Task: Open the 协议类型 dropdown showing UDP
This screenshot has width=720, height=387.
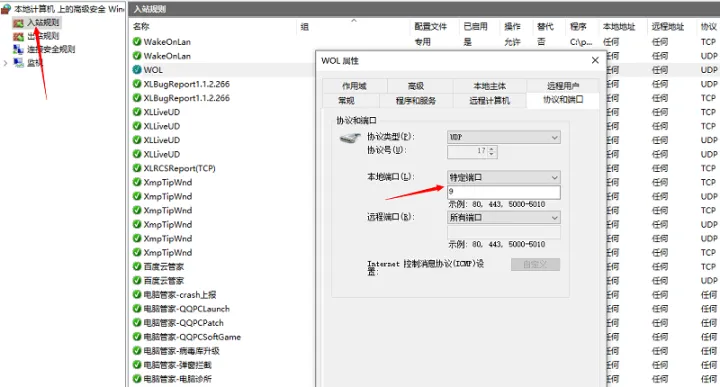Action: tap(504, 137)
